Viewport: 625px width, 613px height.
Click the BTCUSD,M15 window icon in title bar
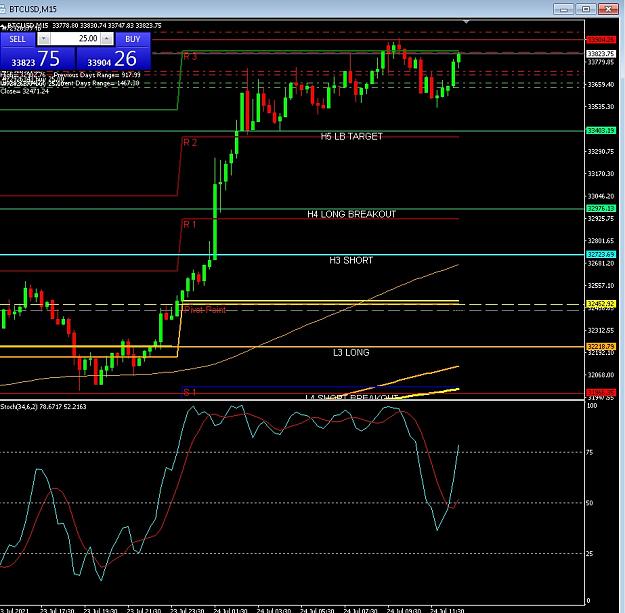pyautogui.click(x=3, y=8)
